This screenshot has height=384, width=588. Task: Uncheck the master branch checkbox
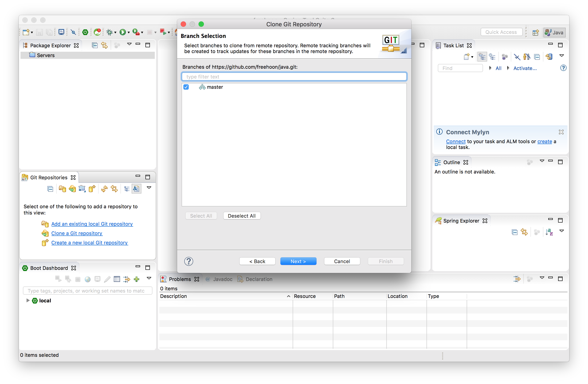tap(186, 87)
